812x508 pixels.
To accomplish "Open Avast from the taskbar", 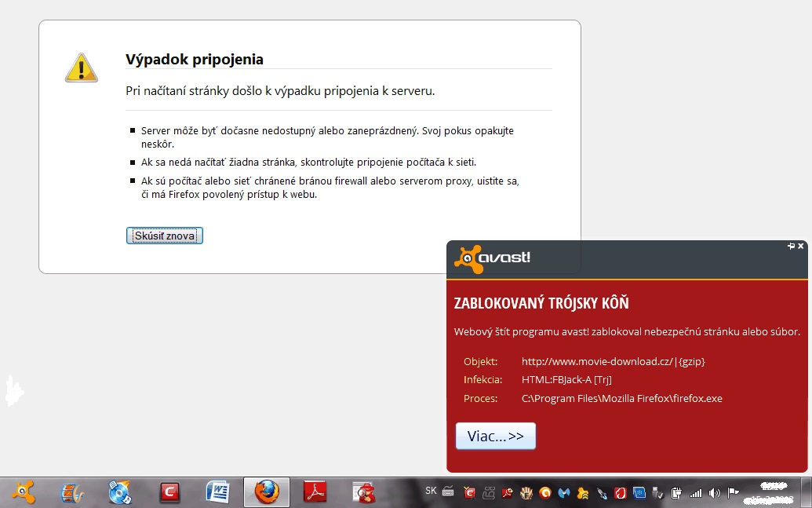I will tap(24, 492).
